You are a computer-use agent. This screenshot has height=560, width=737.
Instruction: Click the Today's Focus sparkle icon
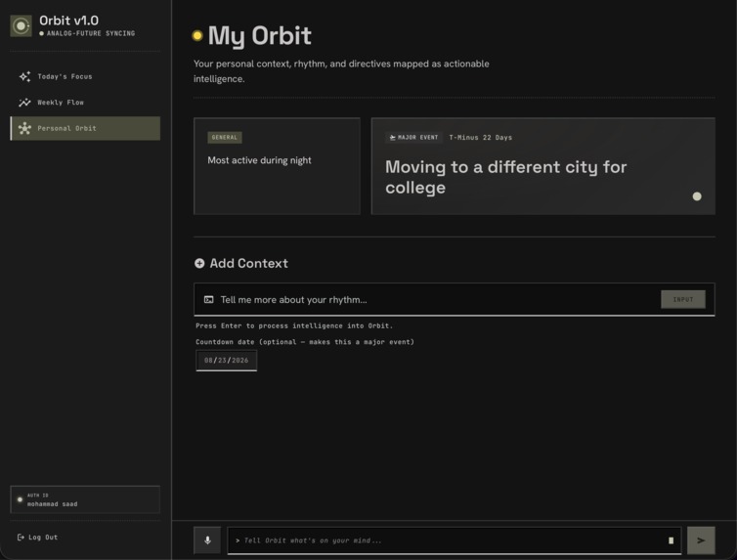click(24, 76)
